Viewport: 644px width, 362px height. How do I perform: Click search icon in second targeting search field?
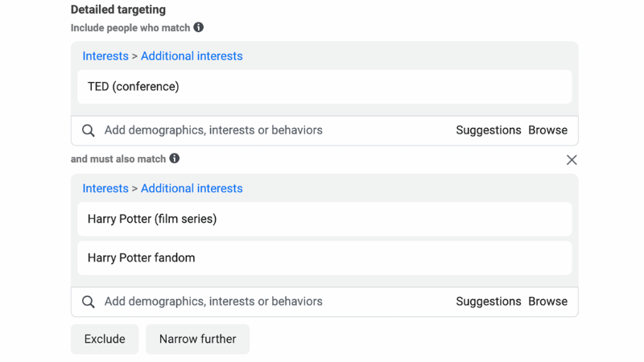(89, 302)
